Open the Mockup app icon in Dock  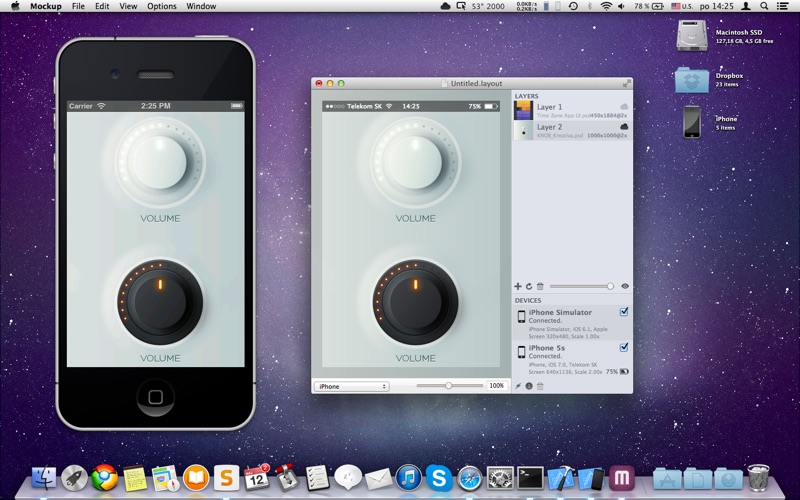click(621, 479)
